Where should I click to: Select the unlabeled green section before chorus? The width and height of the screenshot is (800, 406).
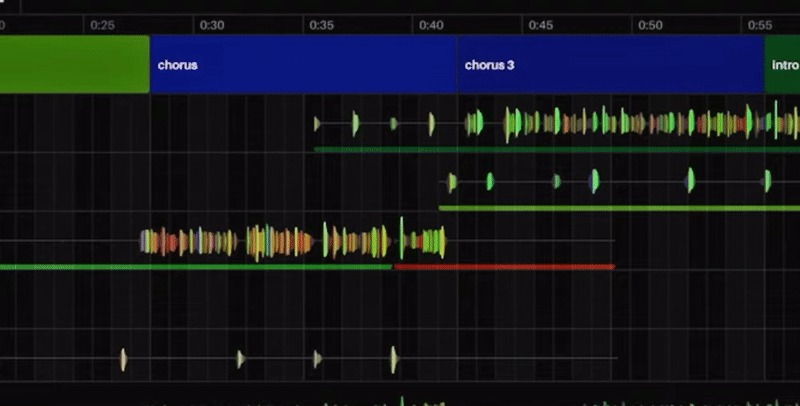pyautogui.click(x=74, y=64)
